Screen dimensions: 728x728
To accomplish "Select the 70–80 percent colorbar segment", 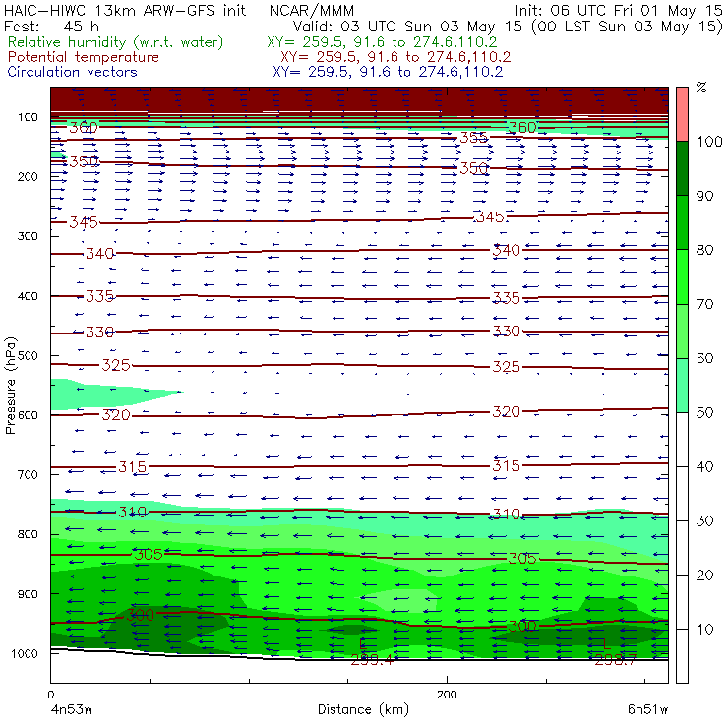I will click(x=682, y=276).
